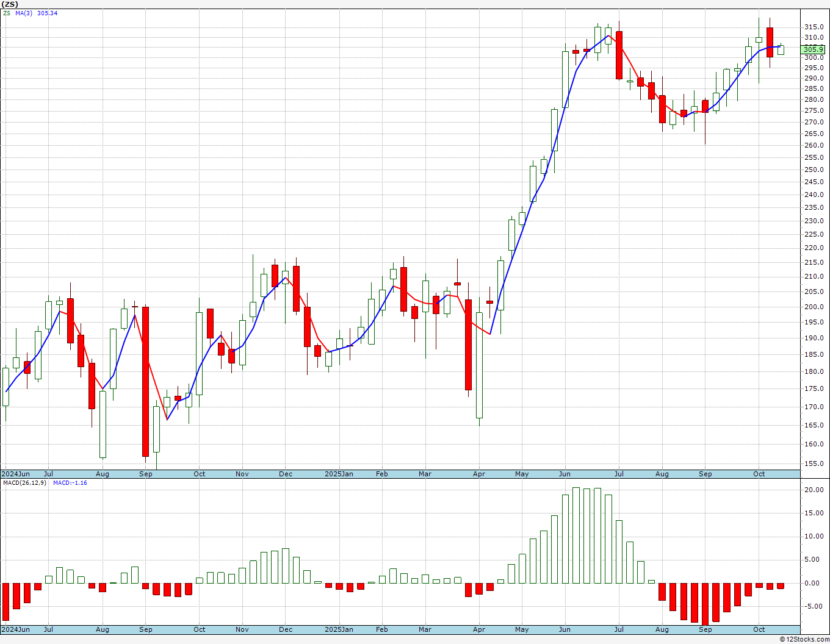
Task: Select the 190.0 price axis label
Action: point(814,338)
